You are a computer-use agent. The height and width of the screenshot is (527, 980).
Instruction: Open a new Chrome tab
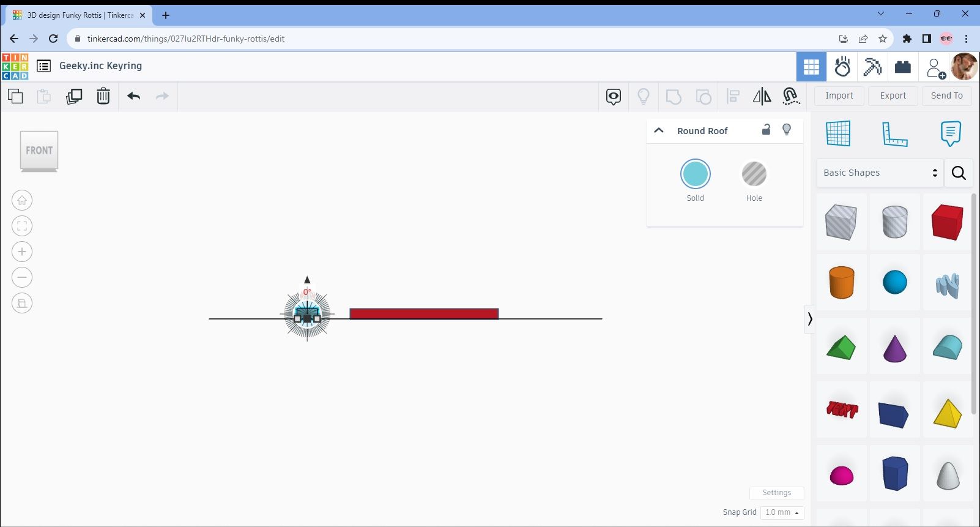166,15
